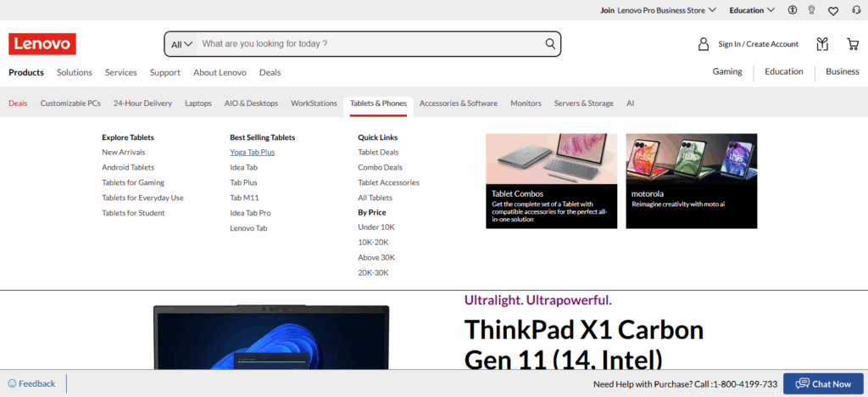Choose the Above 30K price link
868x397 pixels.
pyautogui.click(x=376, y=258)
